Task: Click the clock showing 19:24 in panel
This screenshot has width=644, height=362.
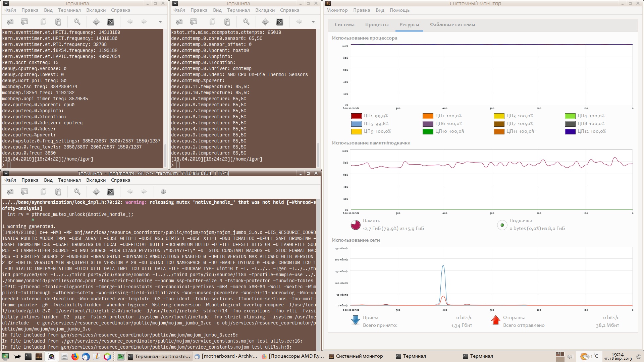Action: pos(618,356)
